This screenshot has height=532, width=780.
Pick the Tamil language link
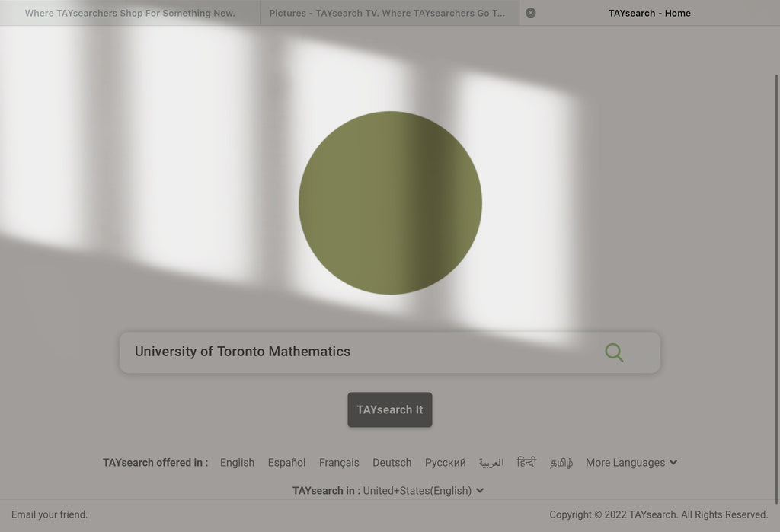[561, 463]
